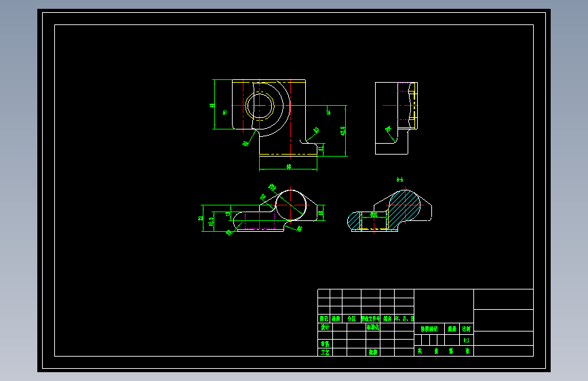Select the 阶段标记 label cell
The image size is (588, 381).
click(429, 329)
